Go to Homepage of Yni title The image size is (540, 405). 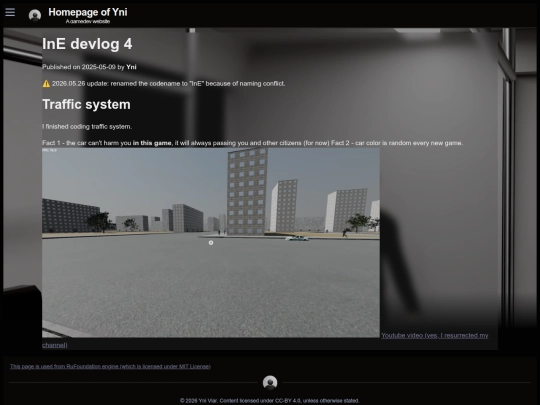[x=88, y=12]
